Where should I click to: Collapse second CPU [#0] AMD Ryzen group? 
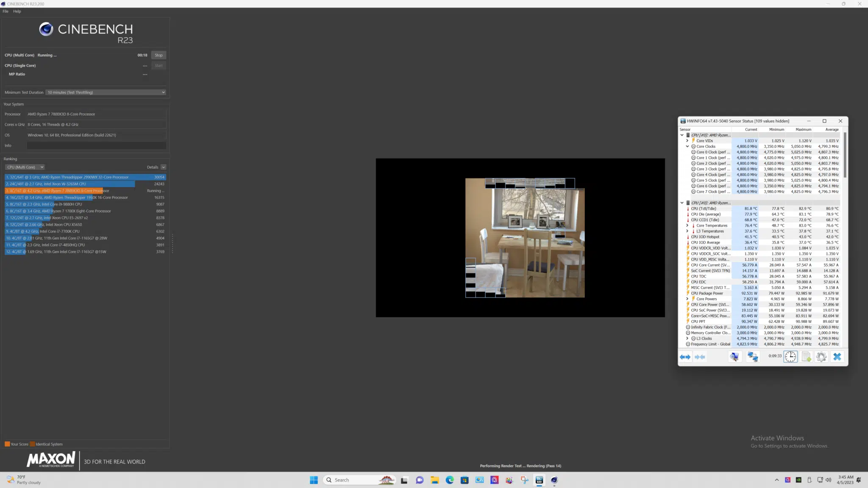tap(682, 203)
